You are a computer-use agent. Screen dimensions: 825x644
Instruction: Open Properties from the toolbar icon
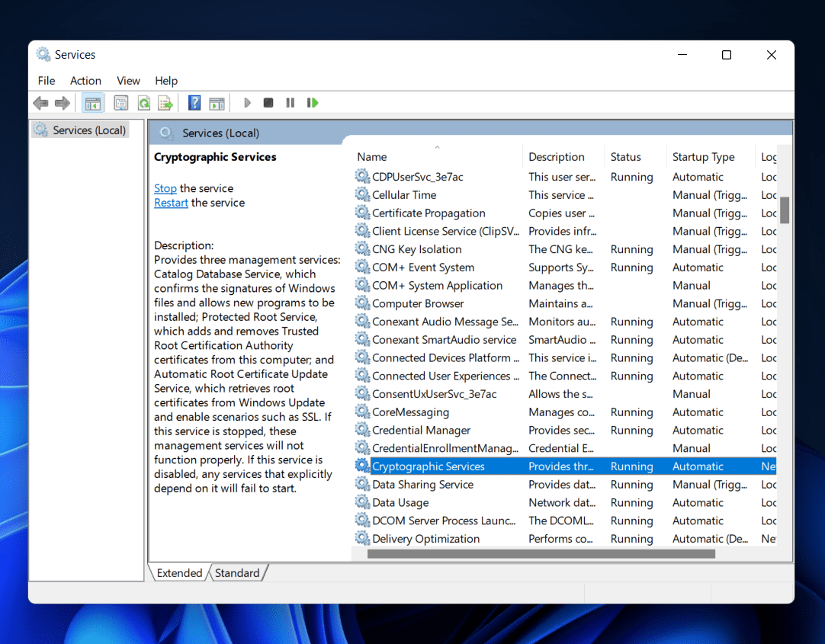[x=120, y=103]
